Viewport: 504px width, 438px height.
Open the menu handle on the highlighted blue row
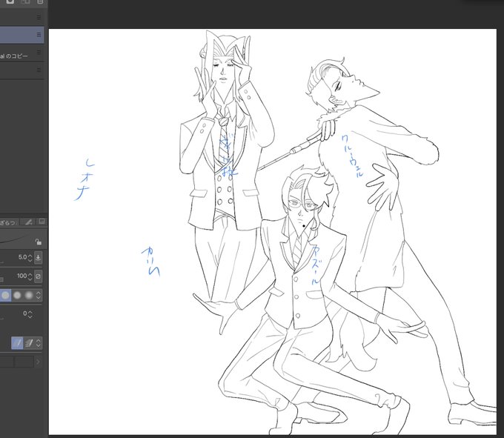[x=39, y=34]
